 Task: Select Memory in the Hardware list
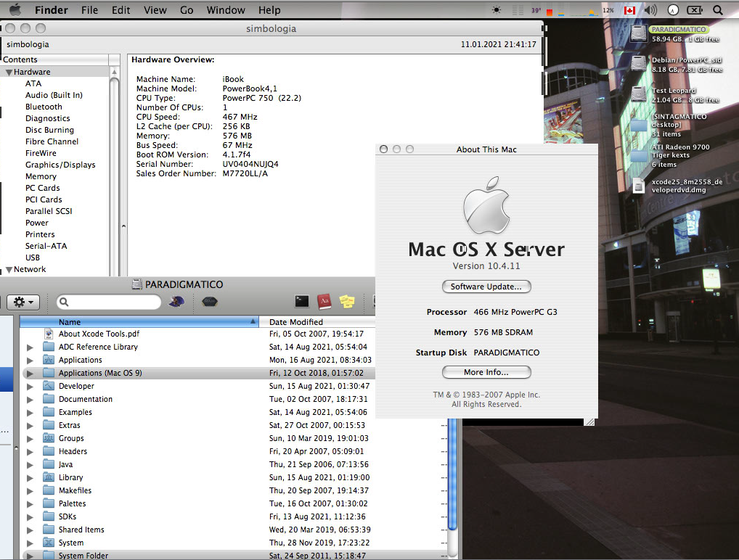tap(41, 176)
